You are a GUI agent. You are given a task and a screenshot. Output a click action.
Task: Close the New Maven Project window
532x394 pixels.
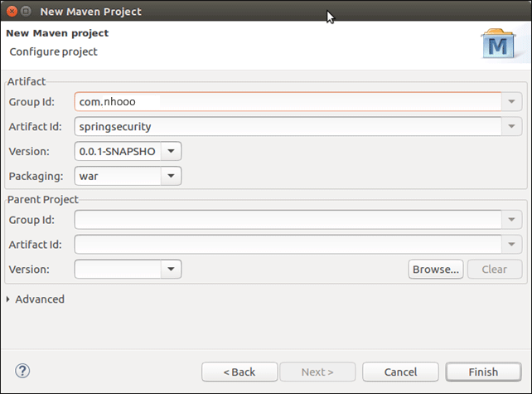(12, 12)
